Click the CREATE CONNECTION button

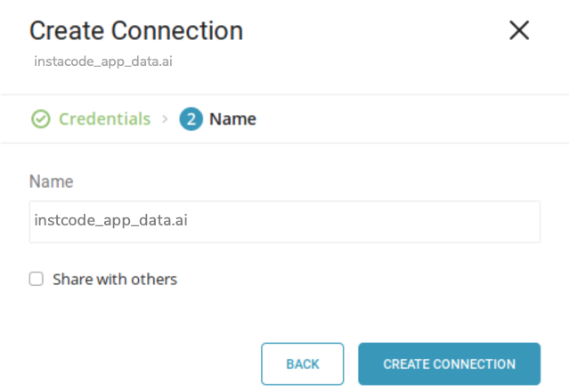tap(449, 364)
